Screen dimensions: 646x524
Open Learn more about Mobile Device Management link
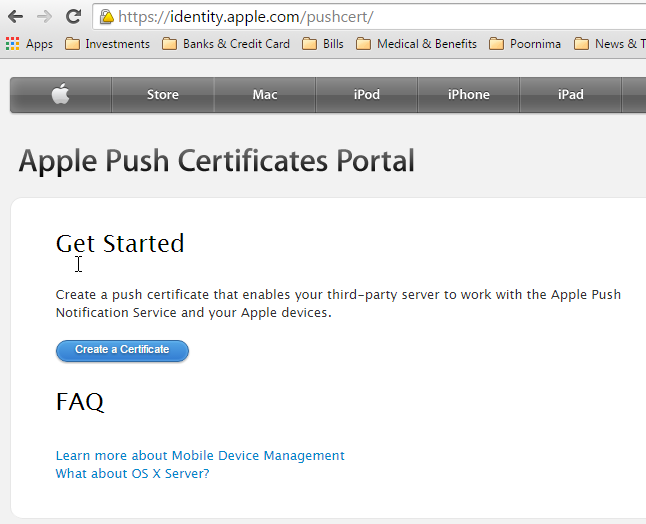(x=200, y=456)
